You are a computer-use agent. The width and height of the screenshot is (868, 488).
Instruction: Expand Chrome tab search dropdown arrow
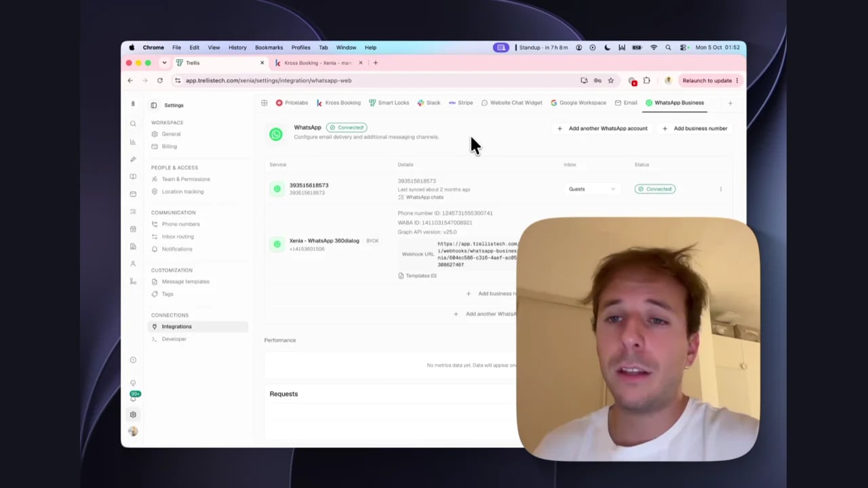click(164, 63)
